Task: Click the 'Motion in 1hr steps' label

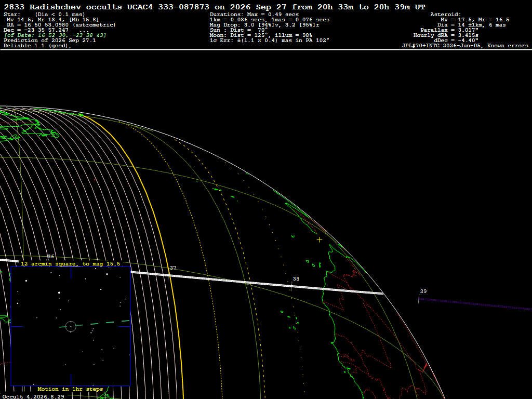Action: [70, 389]
